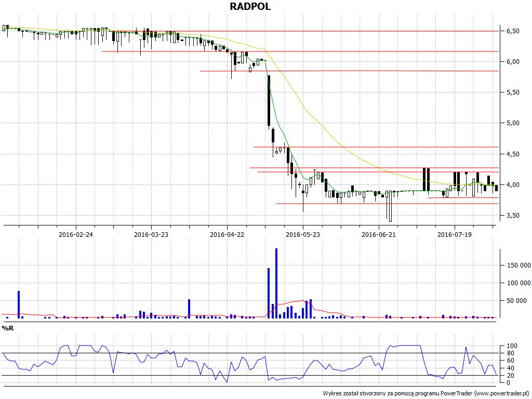Image resolution: width=532 pixels, height=399 pixels.
Task: Click the 4,00 price axis label
Action: pos(513,185)
